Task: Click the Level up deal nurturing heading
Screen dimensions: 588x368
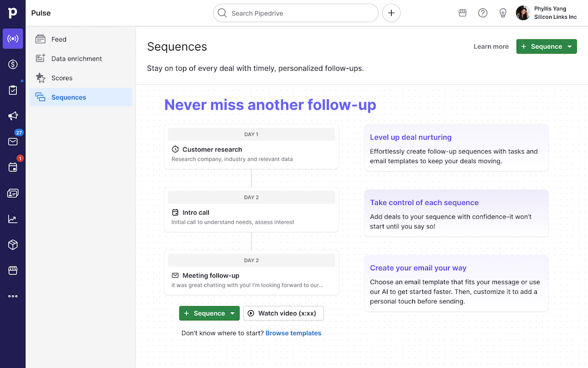Action: click(410, 137)
